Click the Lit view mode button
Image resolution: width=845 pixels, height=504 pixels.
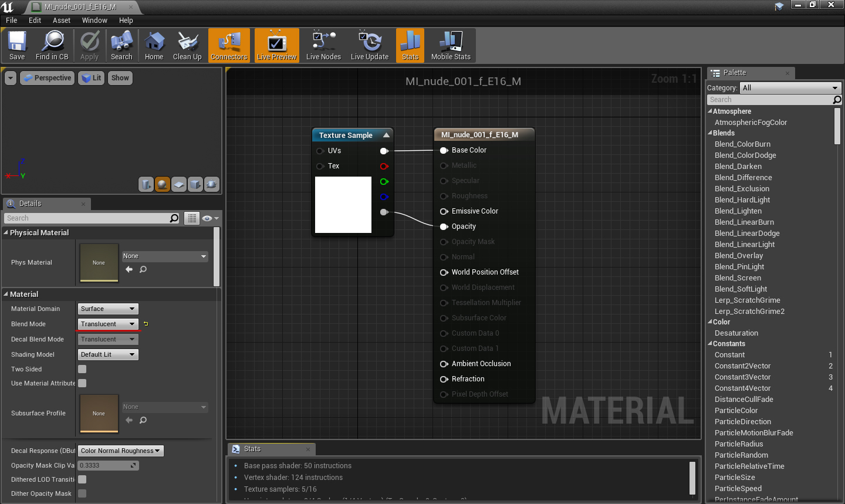92,78
